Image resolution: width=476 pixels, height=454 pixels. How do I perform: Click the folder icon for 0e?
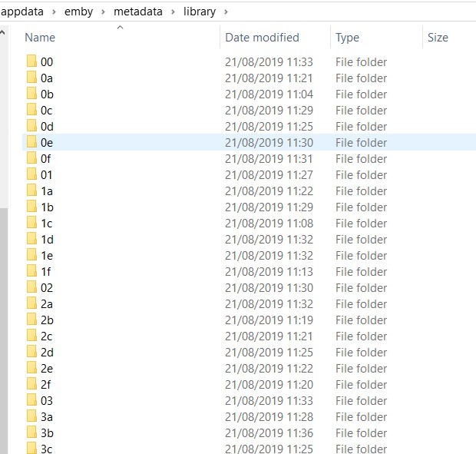pyautogui.click(x=31, y=142)
